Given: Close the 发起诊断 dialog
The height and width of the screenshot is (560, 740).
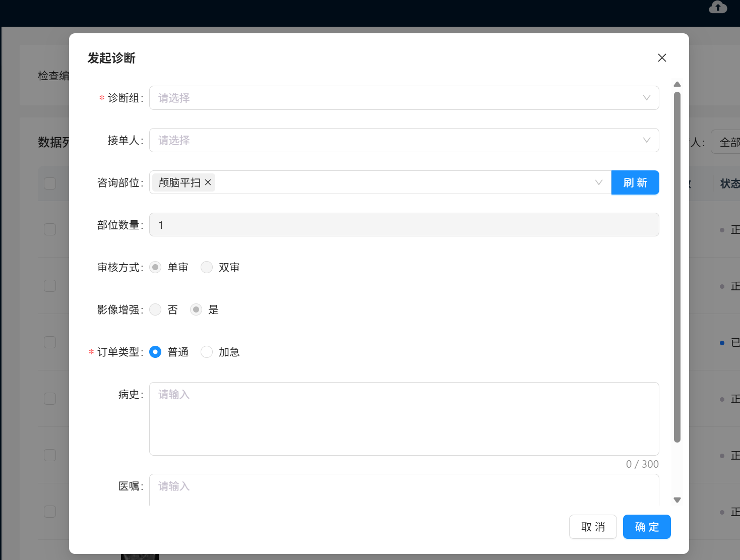Looking at the screenshot, I should (x=662, y=58).
